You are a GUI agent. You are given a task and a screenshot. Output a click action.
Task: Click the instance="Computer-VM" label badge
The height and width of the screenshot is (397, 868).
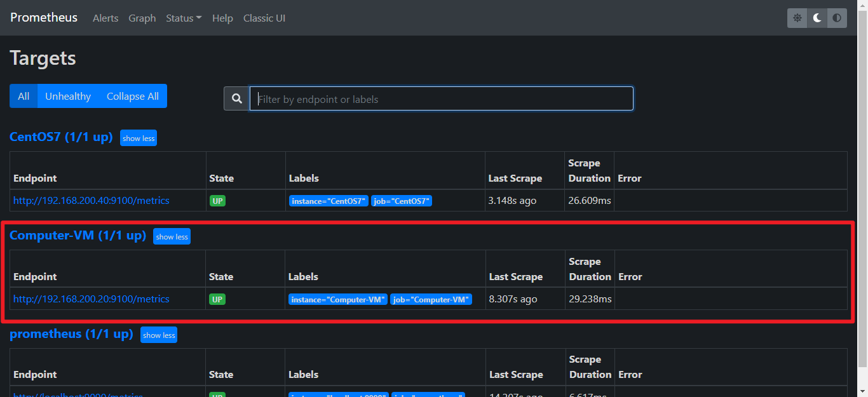(x=338, y=299)
